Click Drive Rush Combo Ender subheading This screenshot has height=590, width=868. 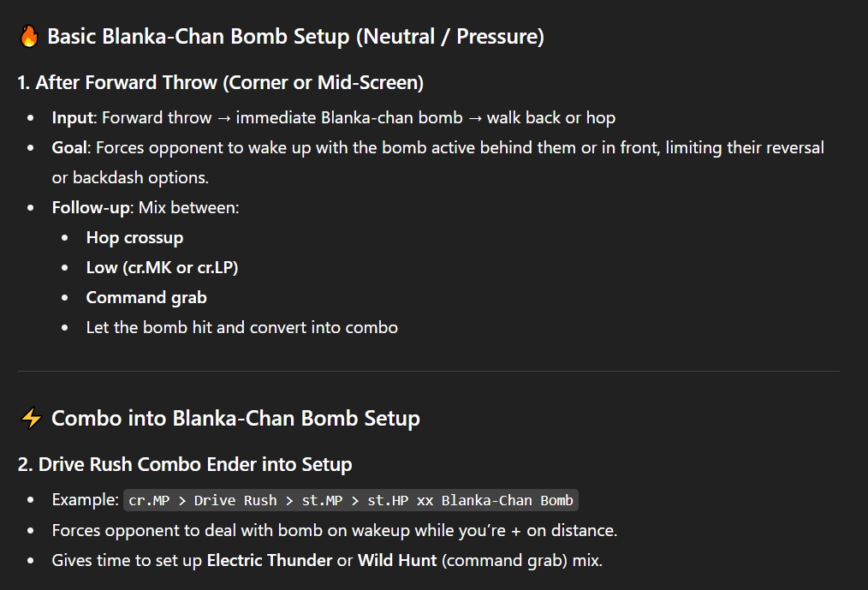point(185,464)
